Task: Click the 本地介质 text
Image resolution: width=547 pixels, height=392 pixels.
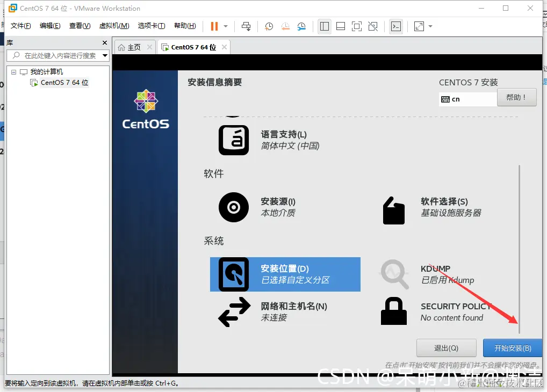Action: pos(278,213)
